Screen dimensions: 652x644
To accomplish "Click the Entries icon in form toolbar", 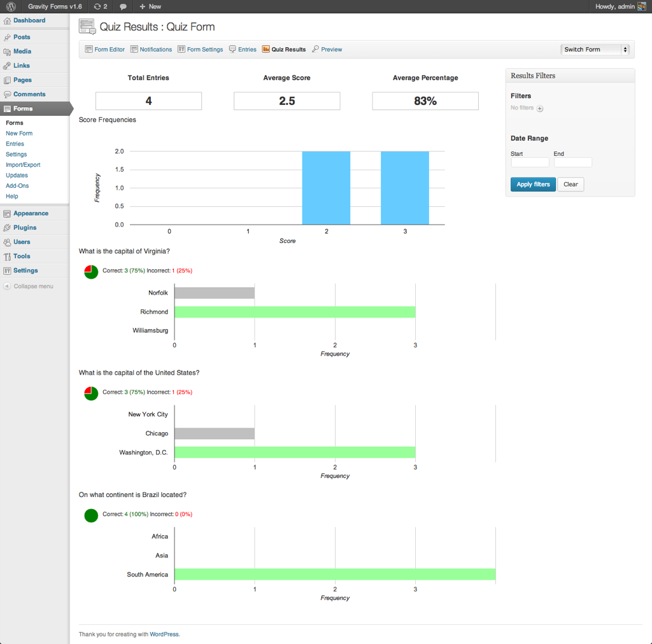I will tap(232, 49).
